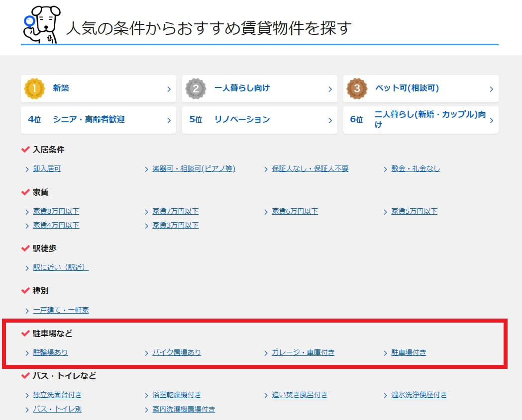This screenshot has width=522, height=420.
Task: Click the silver rank 2 medal icon
Action: pos(196,88)
